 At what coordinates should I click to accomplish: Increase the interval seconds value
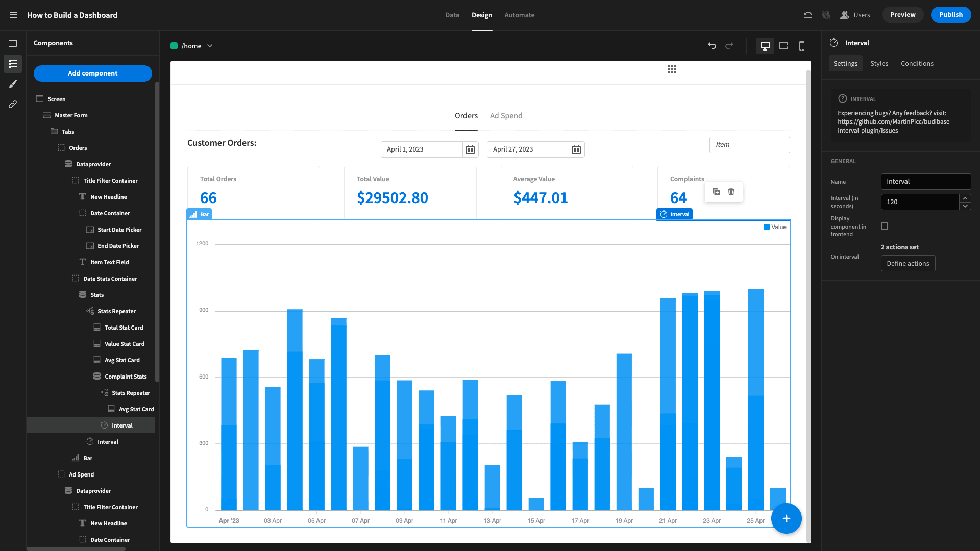[x=965, y=198]
